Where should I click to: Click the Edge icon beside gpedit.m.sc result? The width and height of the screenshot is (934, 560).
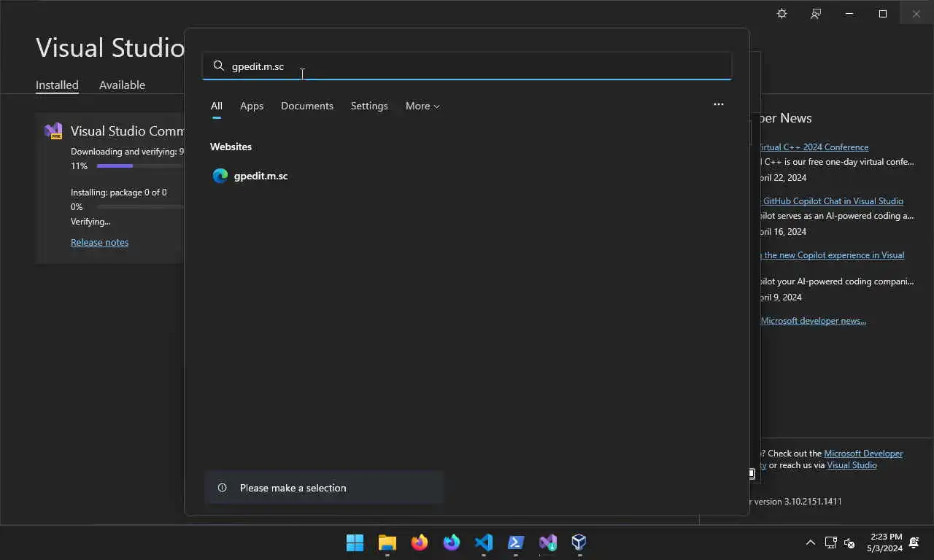point(220,176)
